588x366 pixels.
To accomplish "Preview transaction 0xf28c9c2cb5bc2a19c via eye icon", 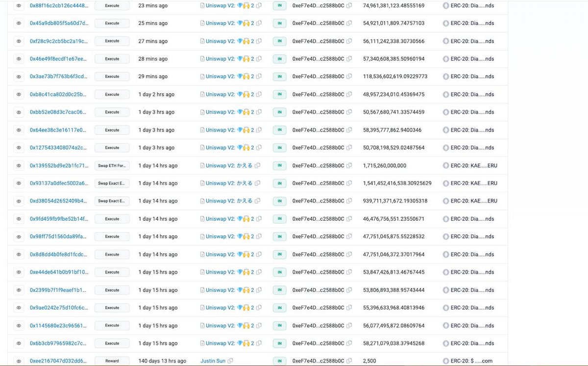I will [x=19, y=41].
